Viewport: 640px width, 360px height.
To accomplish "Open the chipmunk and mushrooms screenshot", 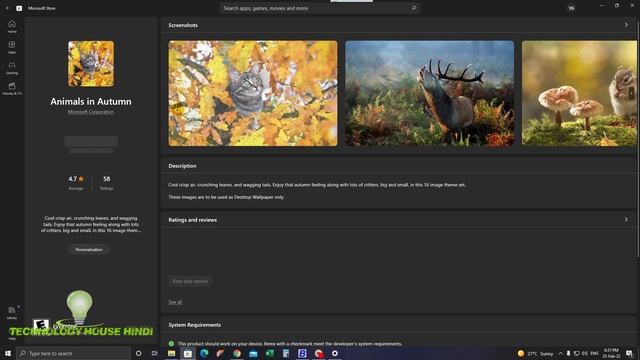I will pyautogui.click(x=579, y=93).
